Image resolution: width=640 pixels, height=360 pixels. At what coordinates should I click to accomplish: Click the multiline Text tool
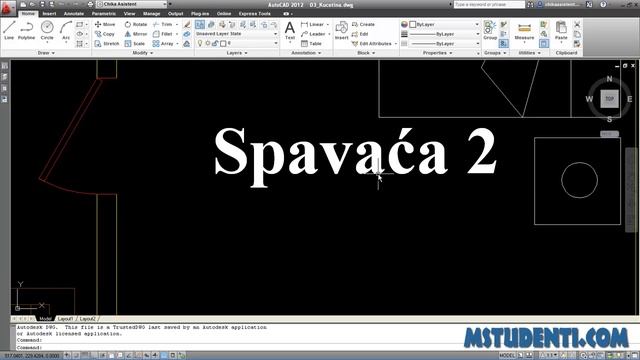click(290, 31)
